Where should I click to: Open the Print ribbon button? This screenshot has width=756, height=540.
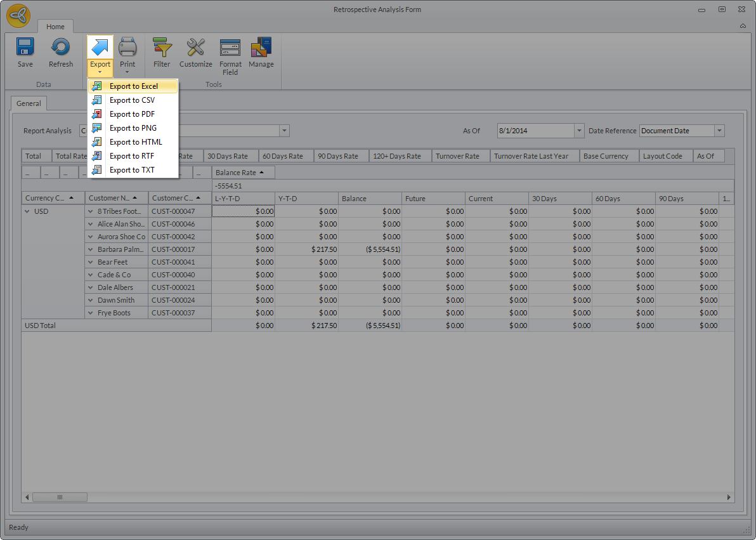click(x=127, y=54)
